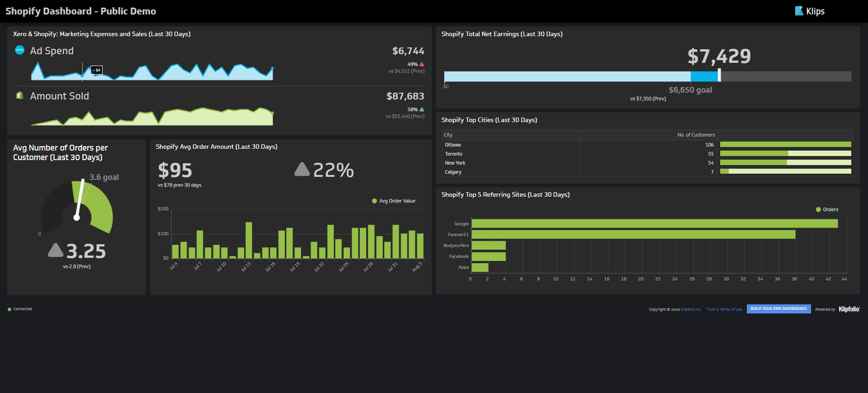Click the Ottawa customer count 106
The height and width of the screenshot is (393, 868).
(710, 145)
